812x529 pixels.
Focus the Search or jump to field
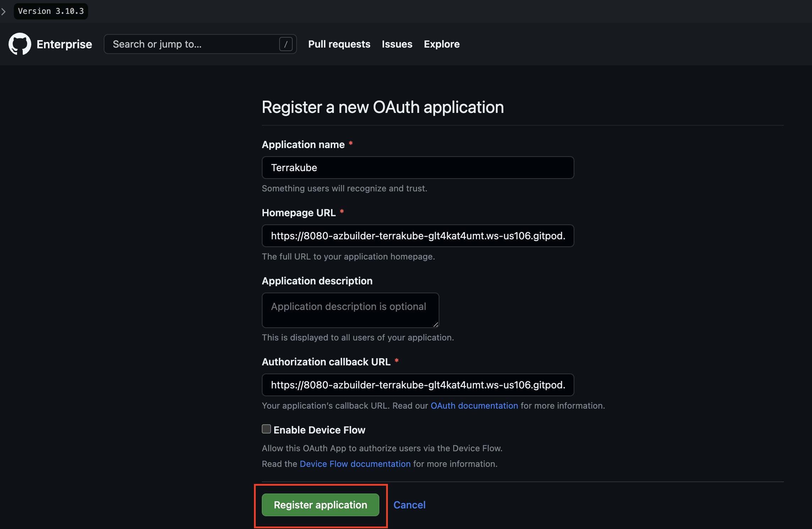click(192, 44)
